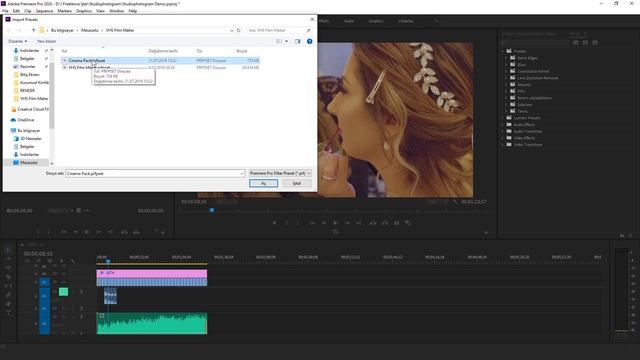Expand the Lumetri Presets folder

pyautogui.click(x=503, y=118)
